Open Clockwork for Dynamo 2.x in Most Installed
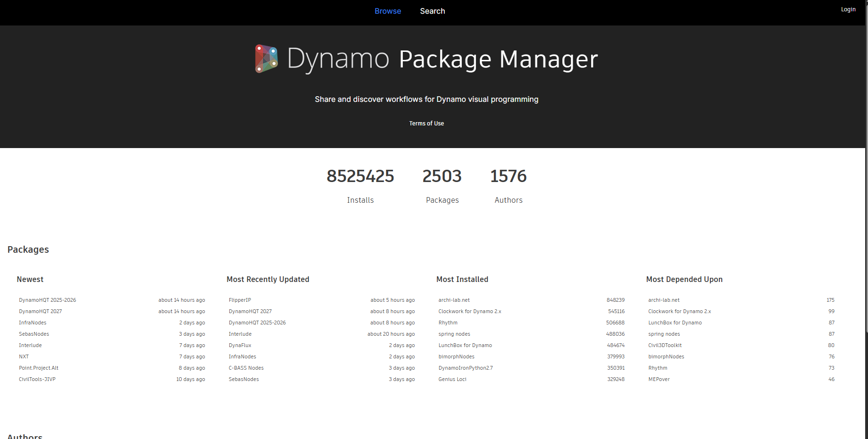868x439 pixels. (x=470, y=311)
